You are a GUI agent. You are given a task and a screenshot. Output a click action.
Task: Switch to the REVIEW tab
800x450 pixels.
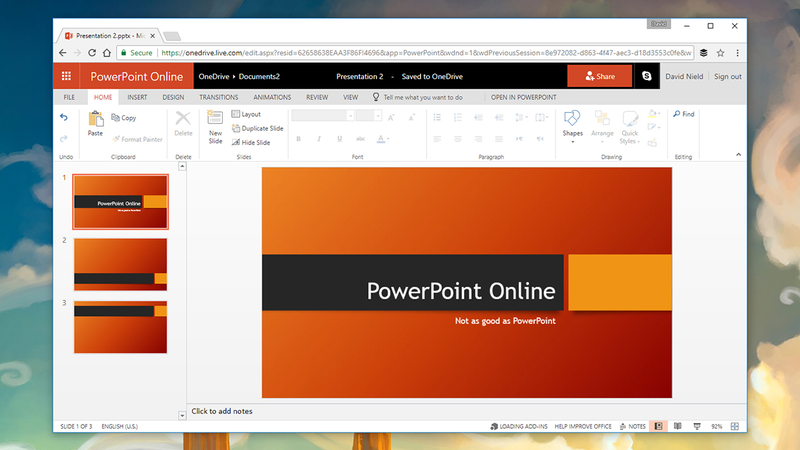pos(317,97)
